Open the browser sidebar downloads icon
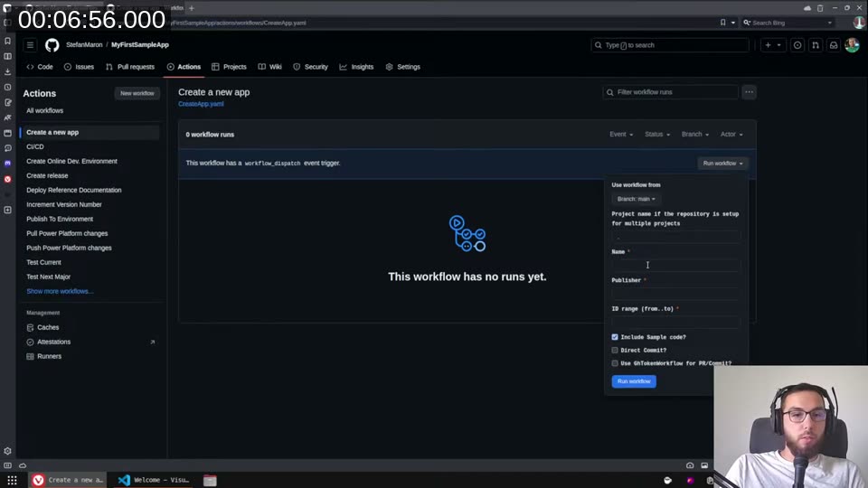The image size is (868, 488). pyautogui.click(x=8, y=72)
